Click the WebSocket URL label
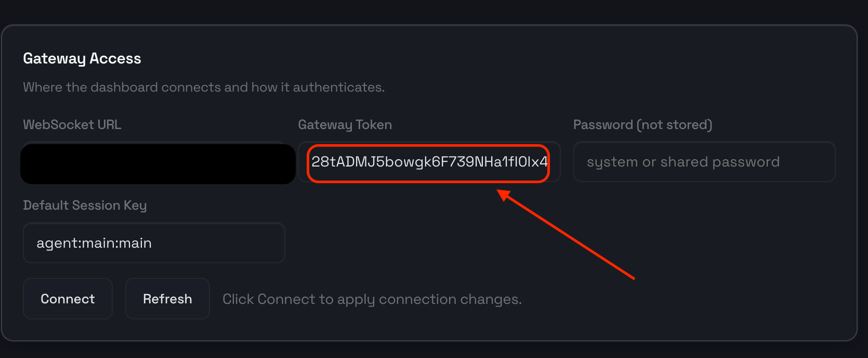The image size is (868, 358). click(x=72, y=125)
